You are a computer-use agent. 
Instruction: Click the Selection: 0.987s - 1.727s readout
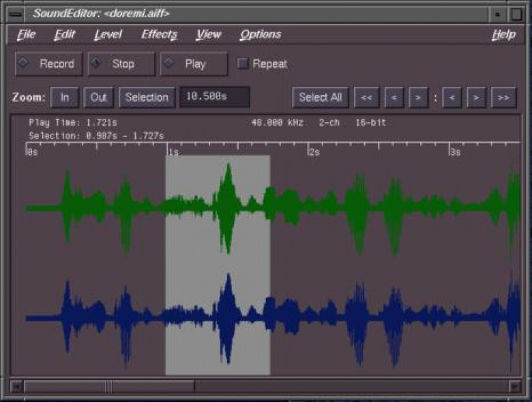pos(96,136)
